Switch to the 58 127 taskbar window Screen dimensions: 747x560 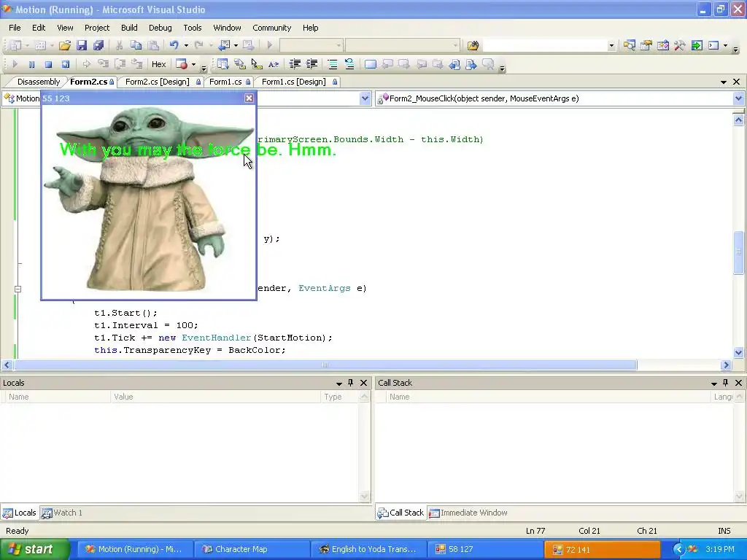pyautogui.click(x=484, y=550)
